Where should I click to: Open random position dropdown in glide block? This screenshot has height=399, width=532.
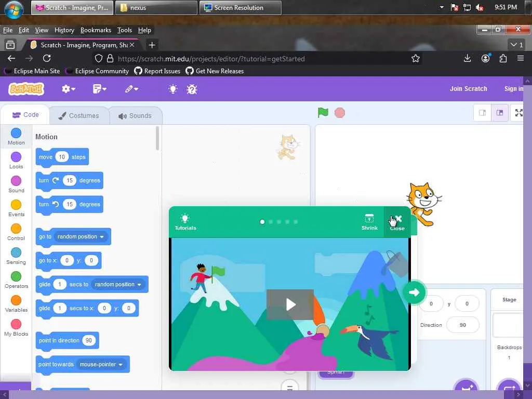[118, 284]
